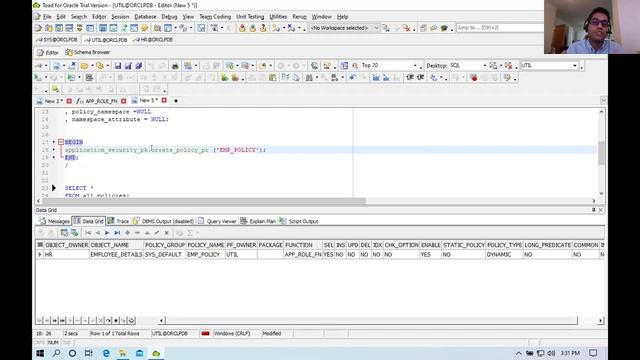Pin the Data Grid panel
640x360 pixels.
pyautogui.click(x=593, y=210)
